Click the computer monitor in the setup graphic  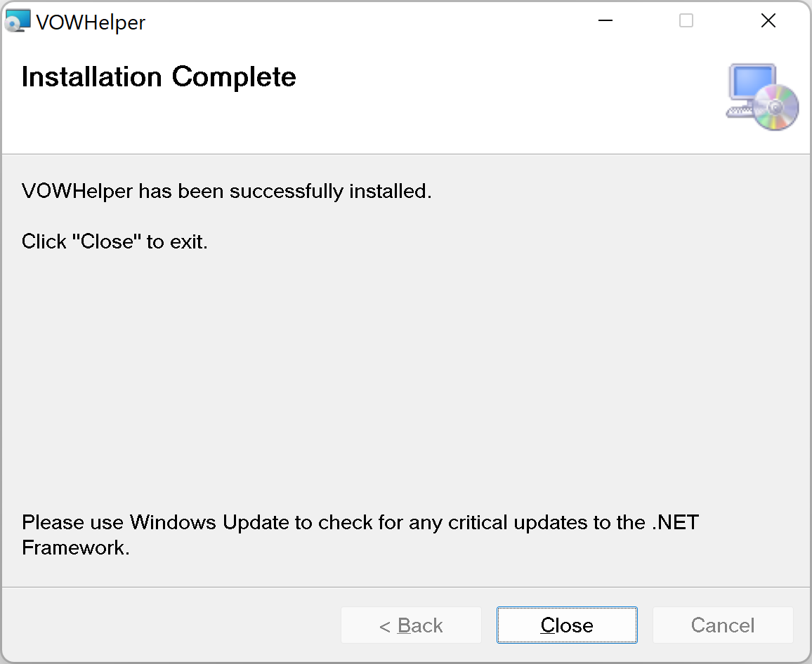click(750, 84)
